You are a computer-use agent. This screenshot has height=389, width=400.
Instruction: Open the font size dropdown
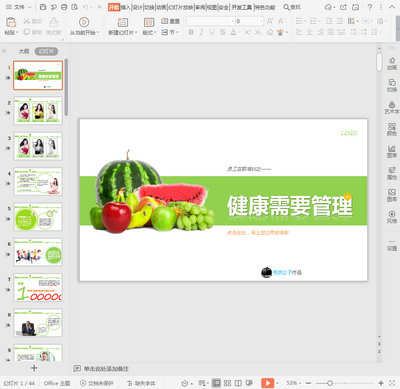pyautogui.click(x=250, y=21)
